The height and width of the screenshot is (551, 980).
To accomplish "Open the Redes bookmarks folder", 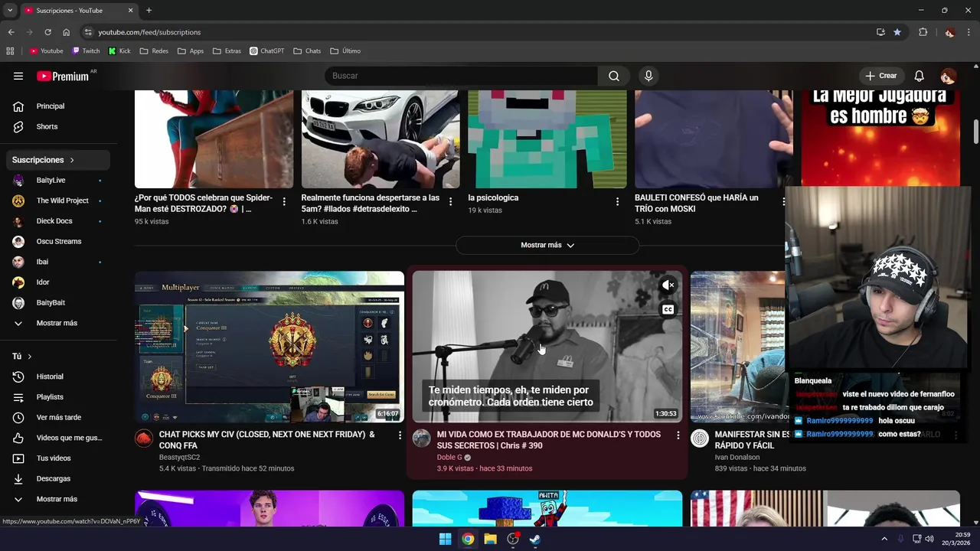I will 154,51.
